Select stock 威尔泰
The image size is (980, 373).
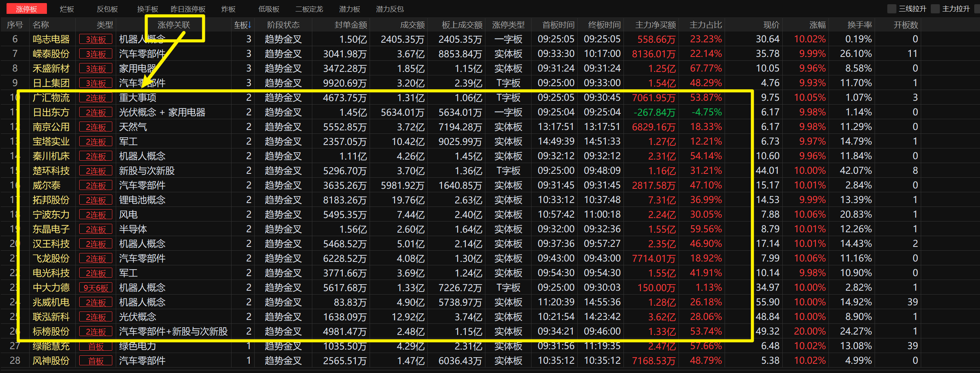click(47, 185)
